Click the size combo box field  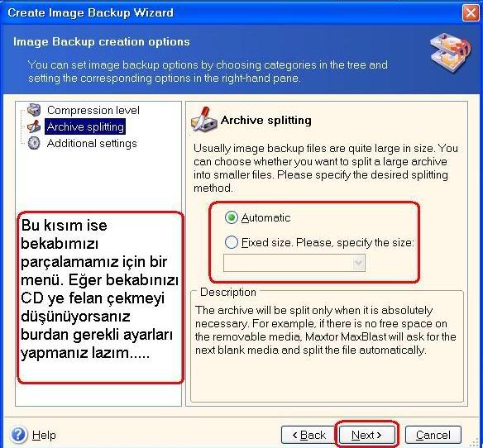[x=294, y=263]
